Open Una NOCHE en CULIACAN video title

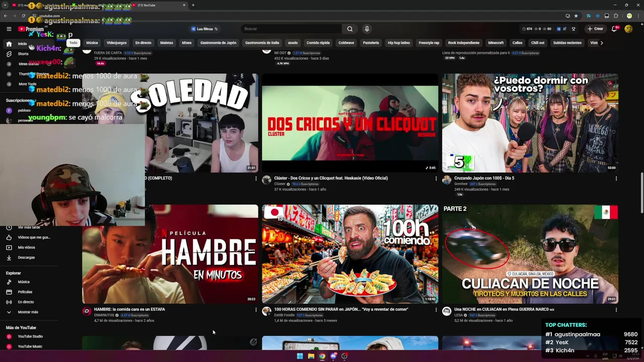pyautogui.click(x=504, y=309)
